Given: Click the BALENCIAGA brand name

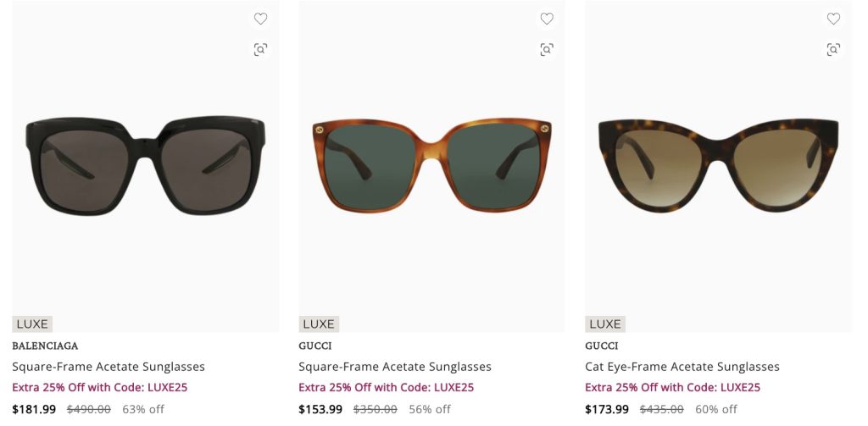Looking at the screenshot, I should pos(45,346).
